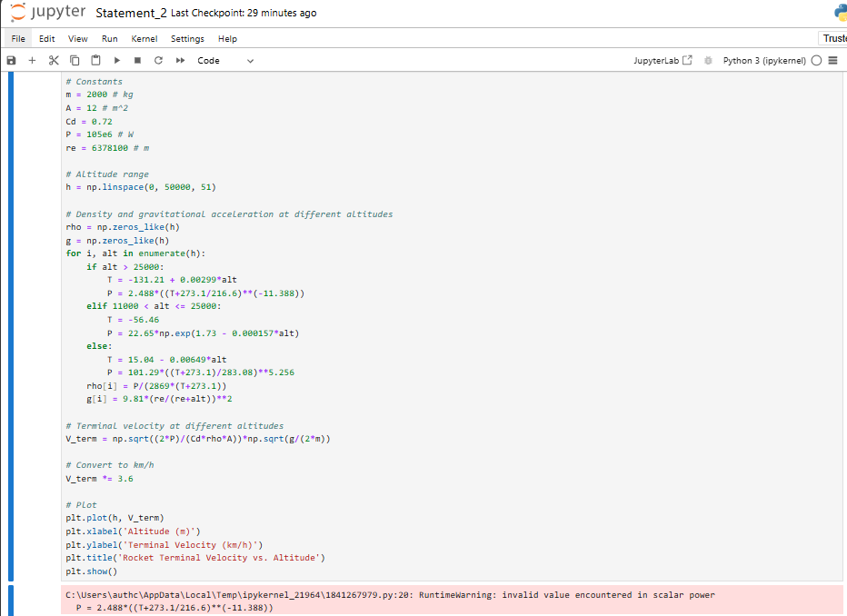Toggle the debugger bug icon

[708, 60]
